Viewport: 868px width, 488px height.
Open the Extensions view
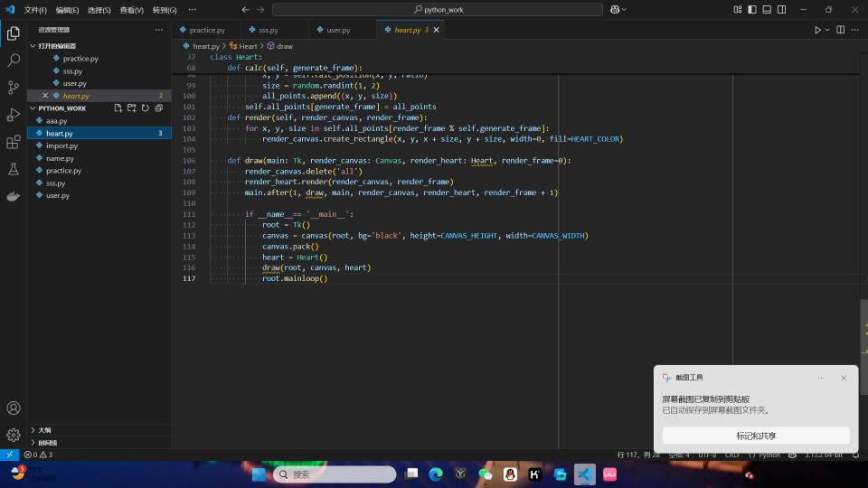pos(14,142)
